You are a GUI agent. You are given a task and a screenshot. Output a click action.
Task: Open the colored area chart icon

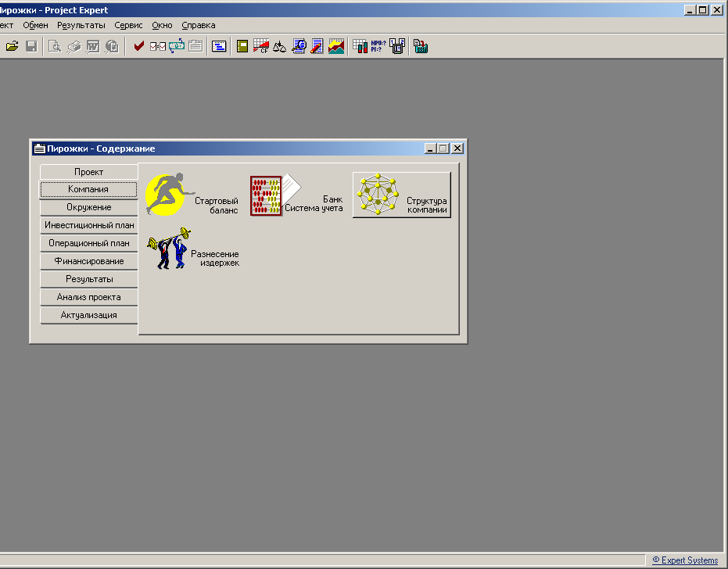(x=336, y=46)
